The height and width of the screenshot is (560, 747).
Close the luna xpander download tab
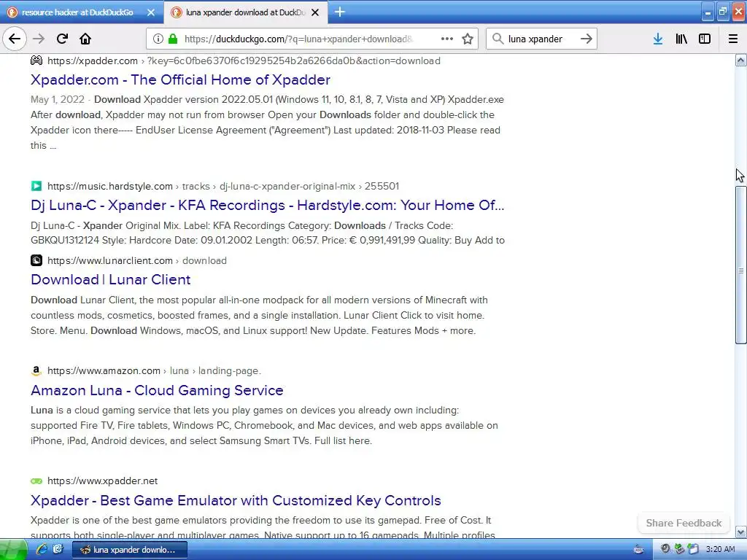coord(315,12)
